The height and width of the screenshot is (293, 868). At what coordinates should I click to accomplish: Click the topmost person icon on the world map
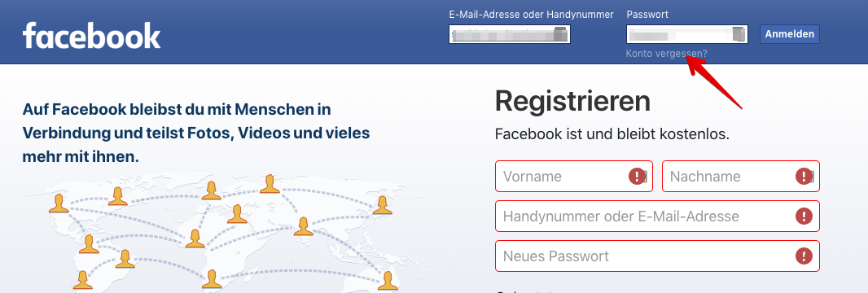click(270, 184)
